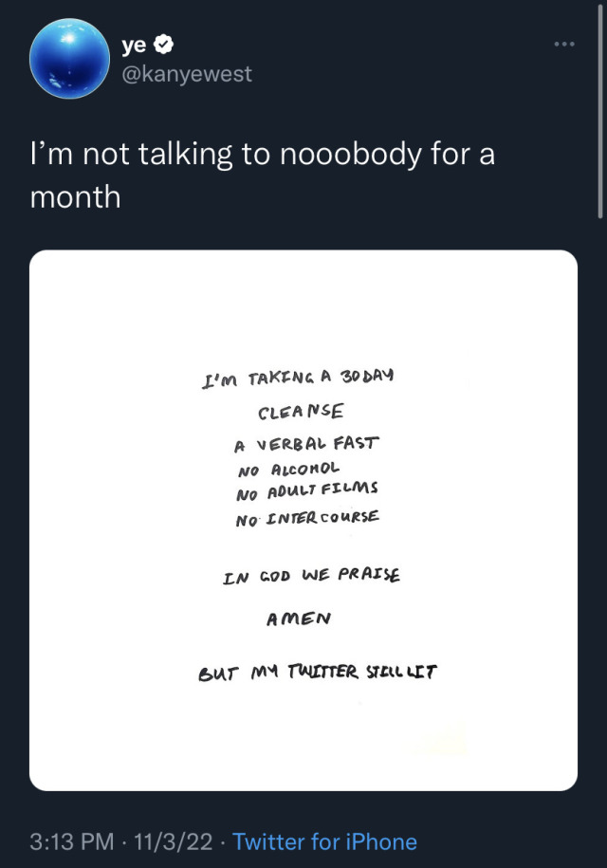The width and height of the screenshot is (607, 868).
Task: Click the handwritten word "CLEANSE"
Action: [301, 412]
